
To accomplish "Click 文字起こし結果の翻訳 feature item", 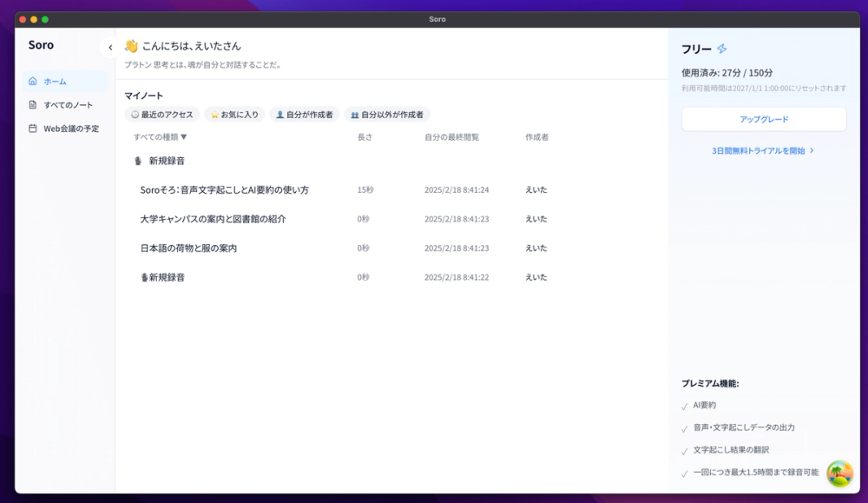I will [x=731, y=450].
